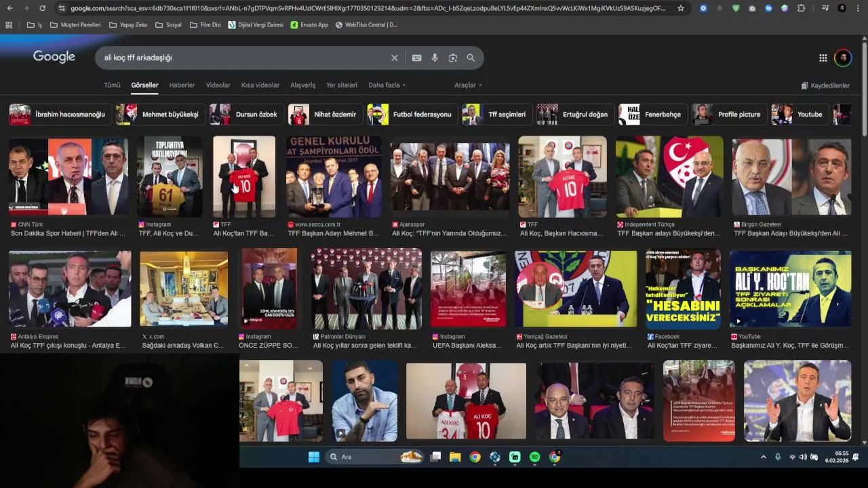Filter by Fenerbahçe chip
This screenshot has height=488, width=868.
tap(652, 115)
